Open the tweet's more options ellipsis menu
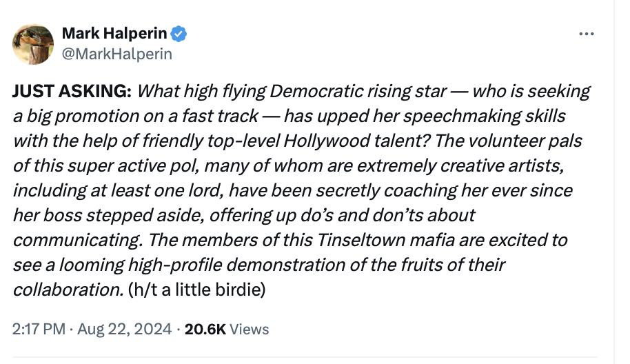This screenshot has width=630, height=364. (x=587, y=34)
